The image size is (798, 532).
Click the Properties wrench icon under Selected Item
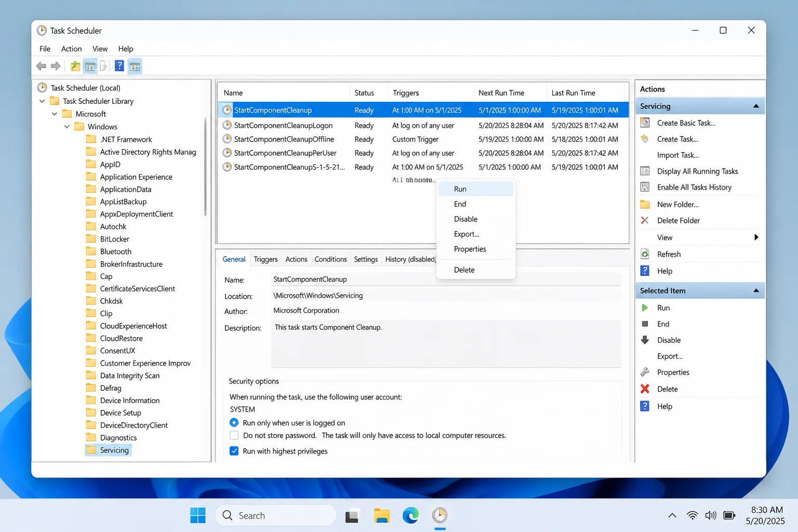point(645,372)
